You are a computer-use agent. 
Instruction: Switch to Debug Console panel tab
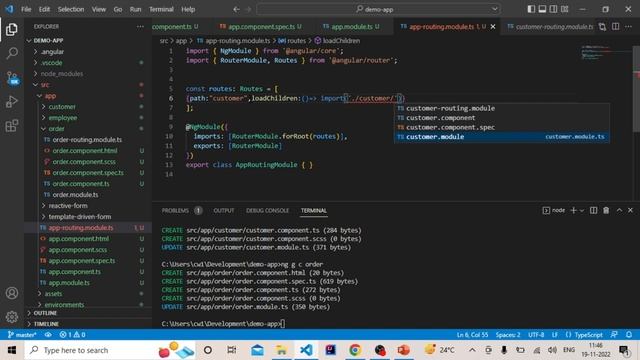click(267, 211)
